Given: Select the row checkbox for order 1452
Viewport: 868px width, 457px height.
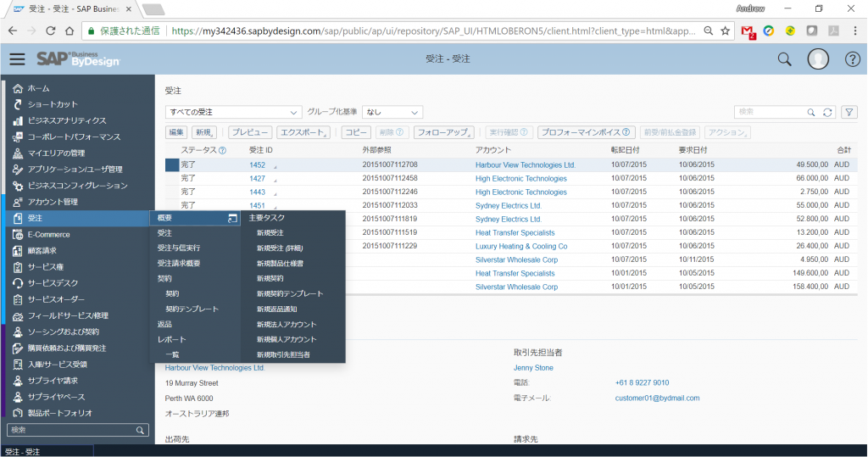Looking at the screenshot, I should tap(172, 164).
